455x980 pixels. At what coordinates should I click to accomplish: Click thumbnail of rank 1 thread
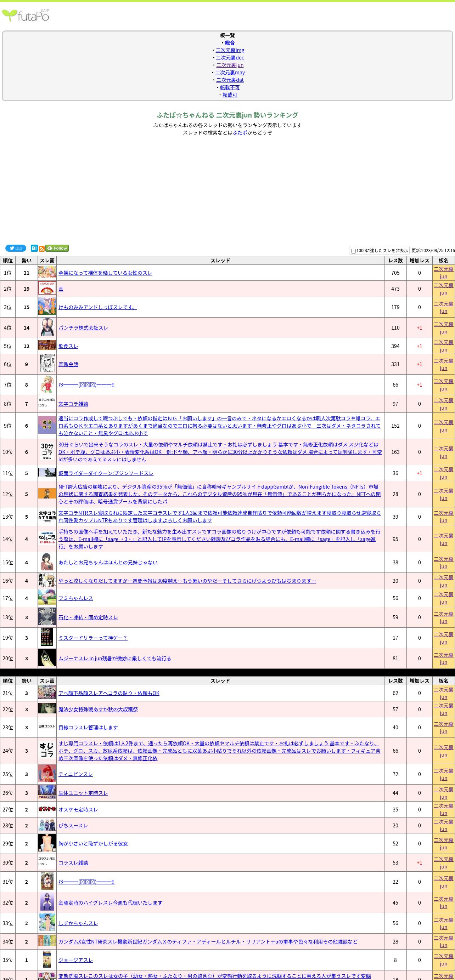coord(47,272)
